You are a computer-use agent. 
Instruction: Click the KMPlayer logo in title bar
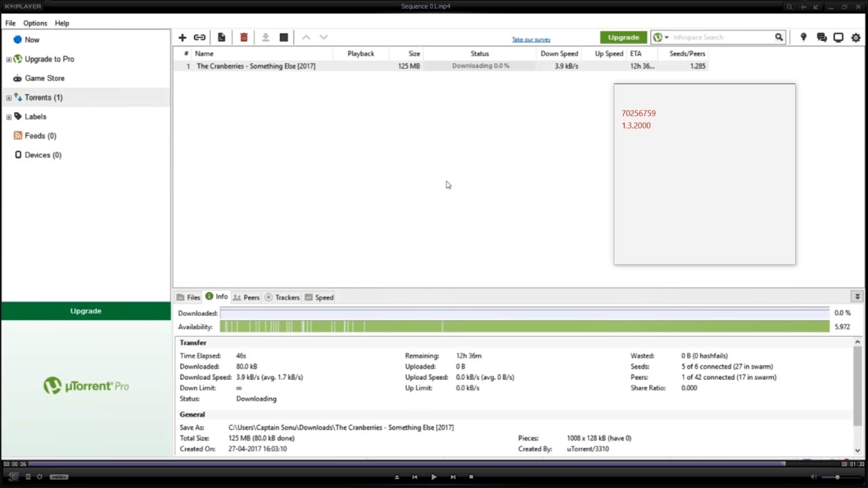(x=22, y=6)
